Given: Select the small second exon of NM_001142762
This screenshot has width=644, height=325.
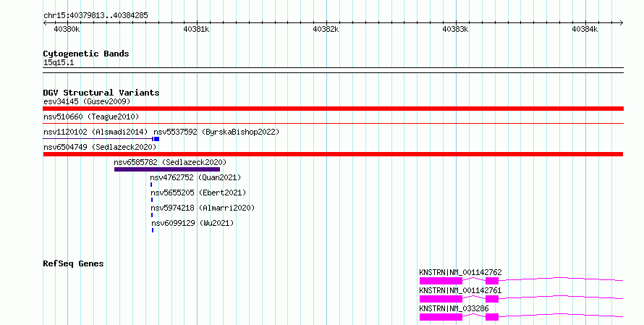Looking at the screenshot, I should pos(492,281).
